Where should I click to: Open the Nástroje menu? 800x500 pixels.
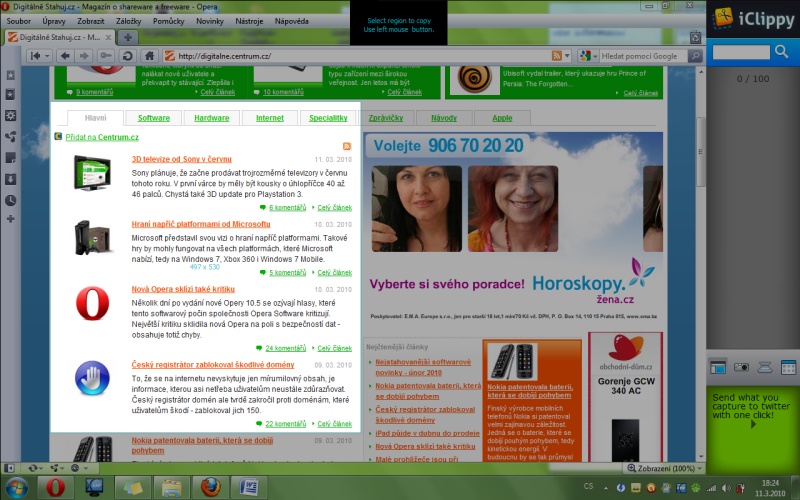point(249,21)
